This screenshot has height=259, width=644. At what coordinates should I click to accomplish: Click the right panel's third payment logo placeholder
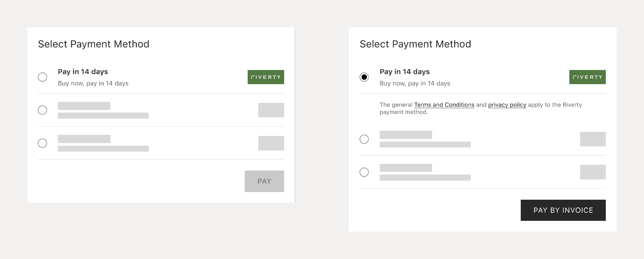[593, 172]
